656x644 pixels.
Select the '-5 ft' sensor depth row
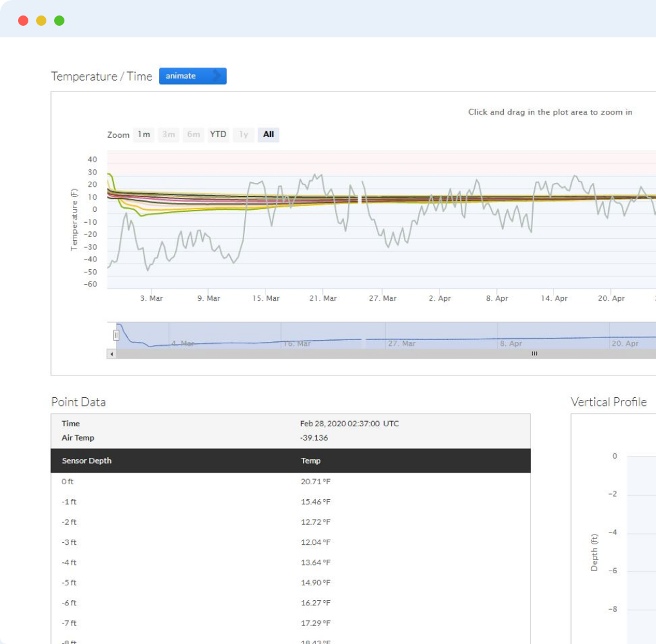(x=291, y=583)
